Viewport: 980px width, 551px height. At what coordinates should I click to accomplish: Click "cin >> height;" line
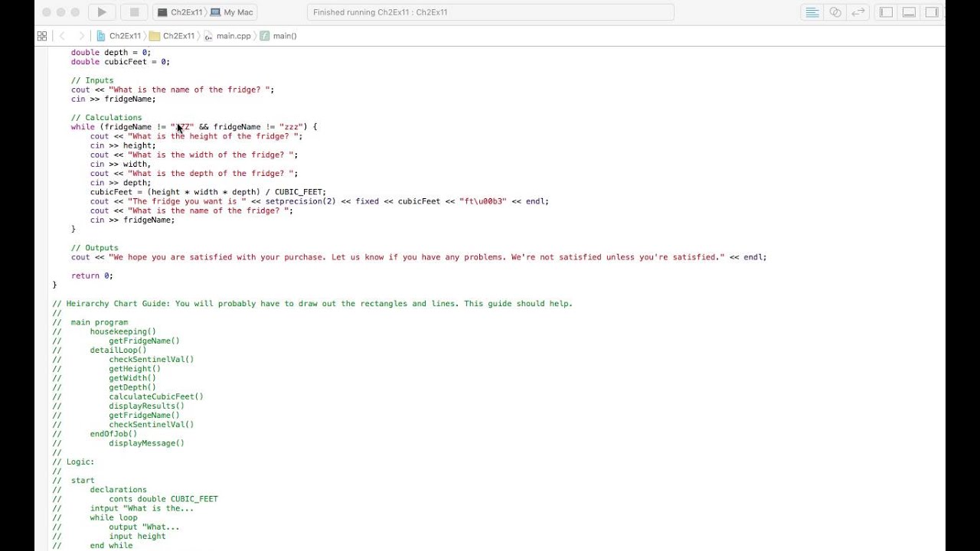pos(122,145)
